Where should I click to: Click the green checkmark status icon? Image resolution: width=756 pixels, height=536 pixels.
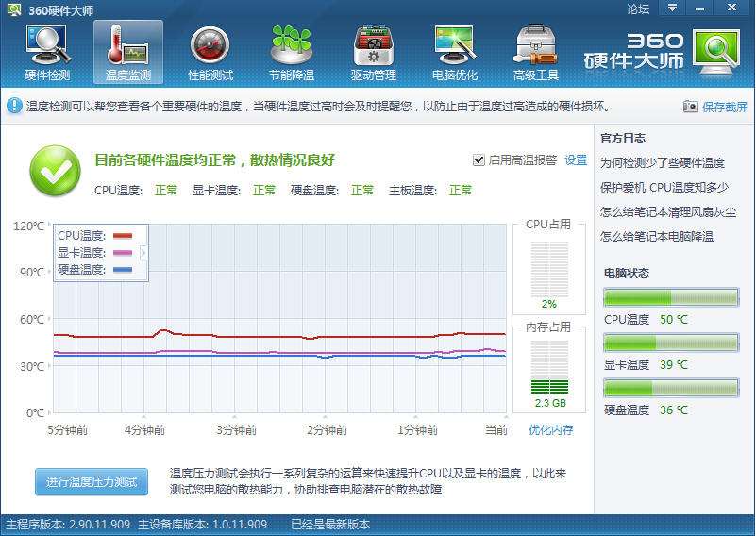55,171
